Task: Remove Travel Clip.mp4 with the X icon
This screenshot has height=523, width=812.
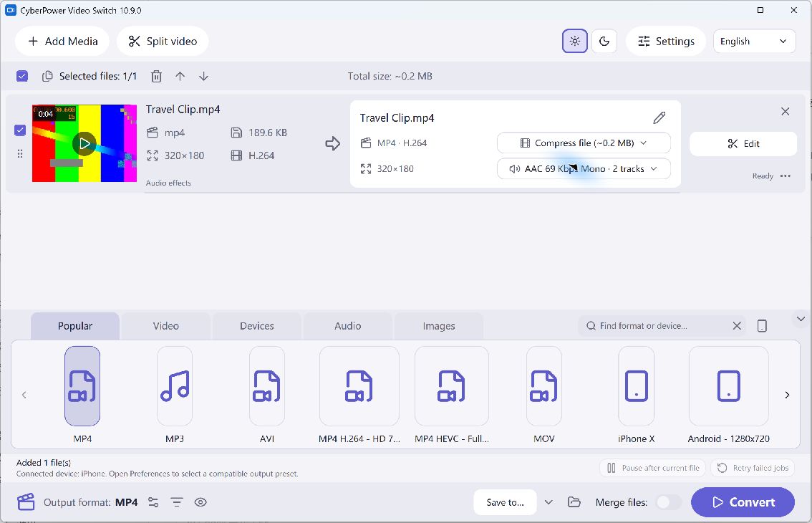Action: pos(785,112)
